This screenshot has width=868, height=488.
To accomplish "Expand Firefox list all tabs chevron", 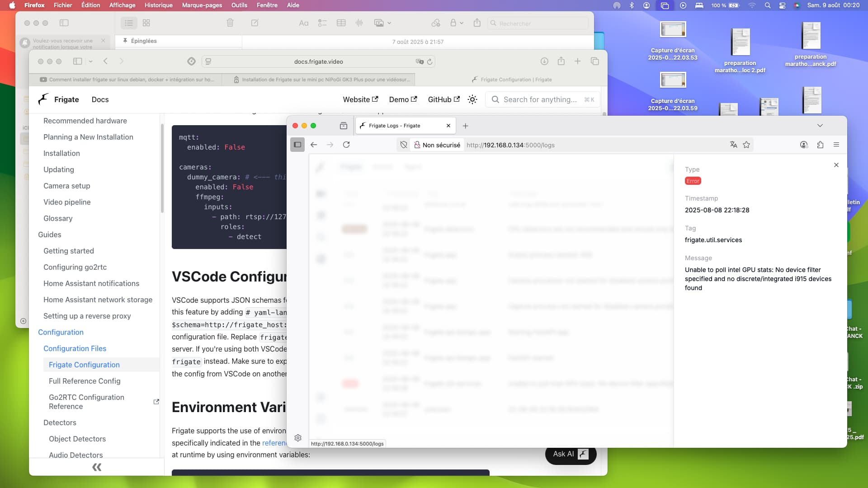I will (820, 126).
